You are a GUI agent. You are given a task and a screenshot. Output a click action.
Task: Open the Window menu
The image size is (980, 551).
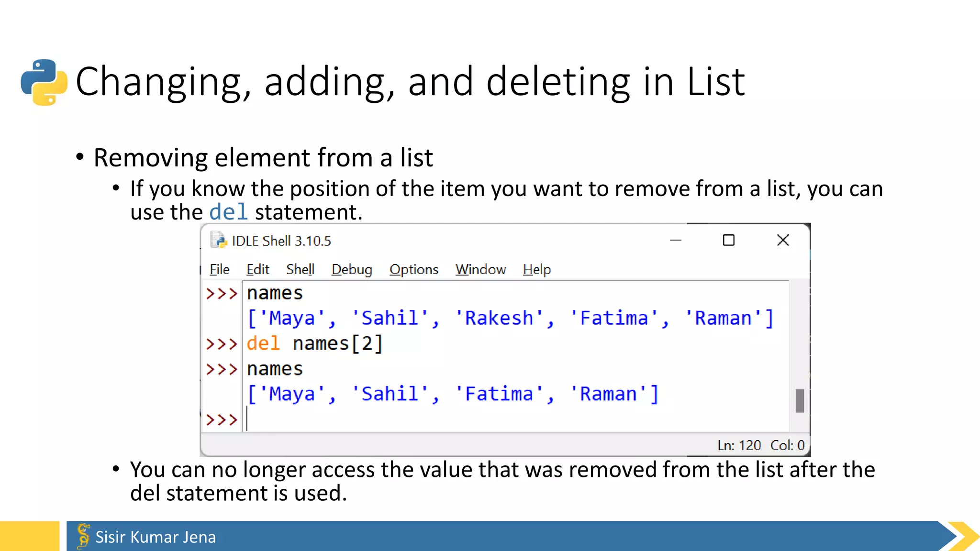click(480, 269)
